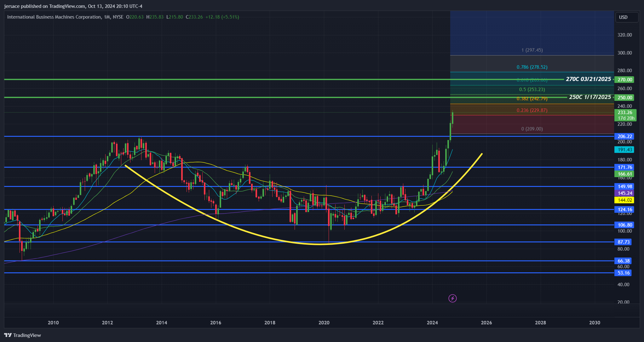The image size is (644, 342).
Task: Click the 171.76 blue level label
Action: pyautogui.click(x=624, y=167)
